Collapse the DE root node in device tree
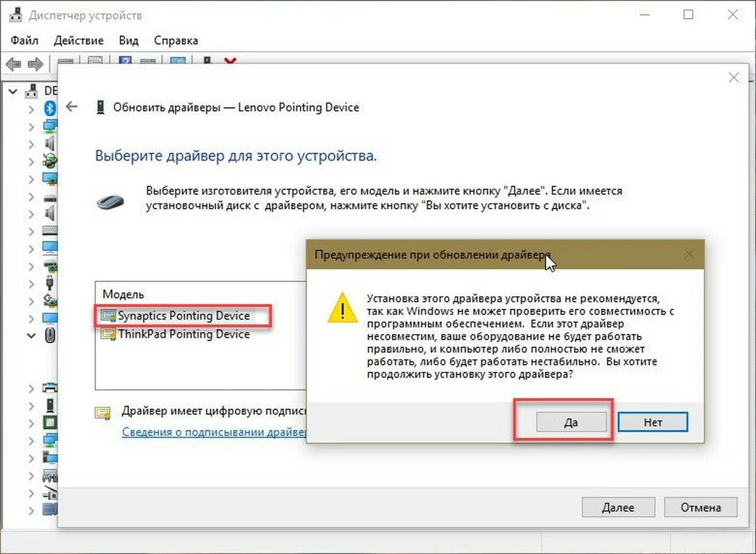 [13, 91]
